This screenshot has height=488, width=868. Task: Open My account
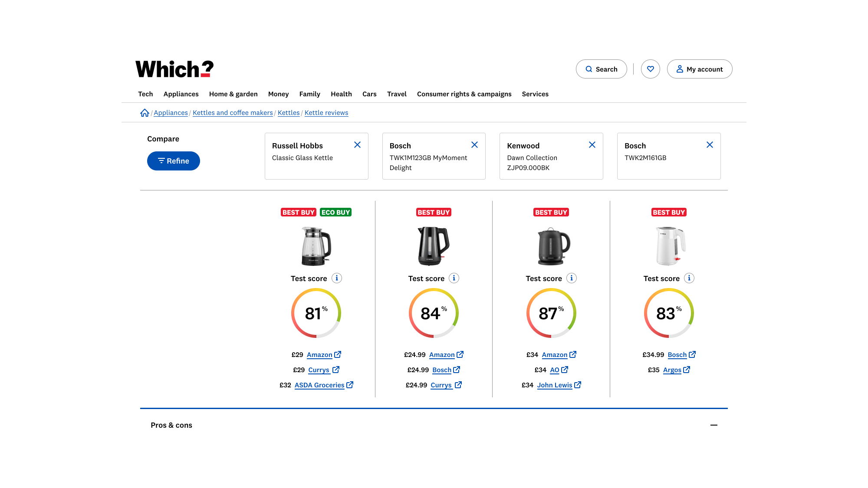[699, 69]
